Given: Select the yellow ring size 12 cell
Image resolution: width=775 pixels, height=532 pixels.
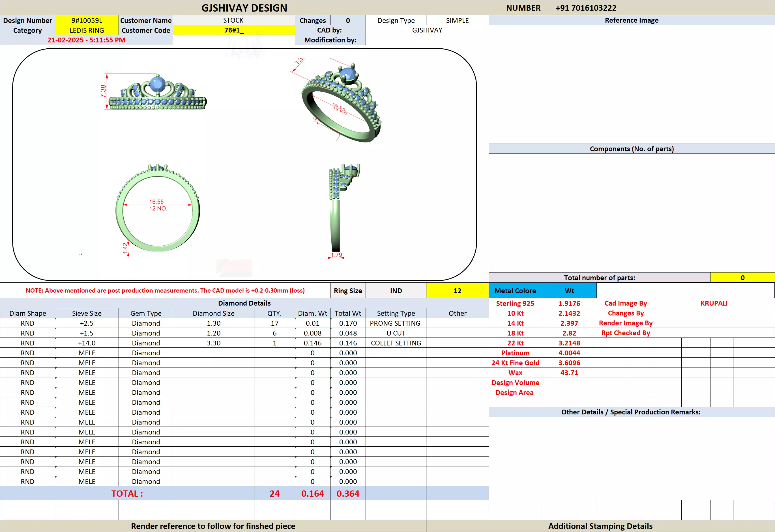Looking at the screenshot, I should (457, 291).
